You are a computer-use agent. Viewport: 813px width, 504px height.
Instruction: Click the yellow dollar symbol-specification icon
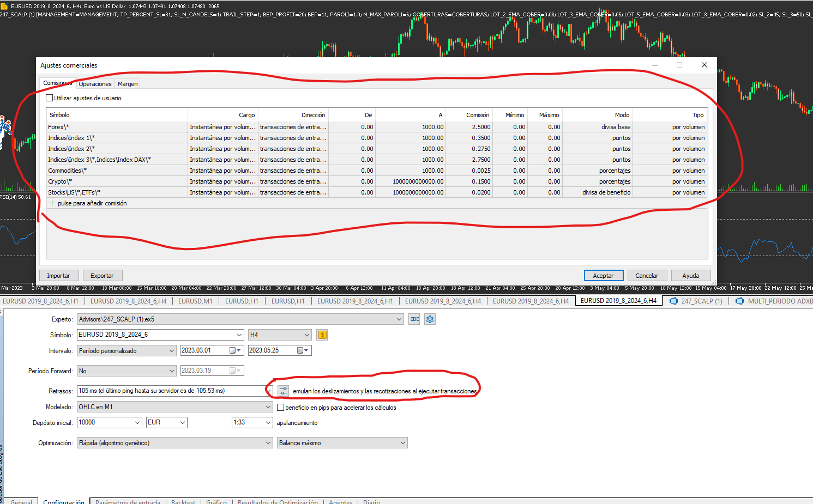tap(322, 335)
